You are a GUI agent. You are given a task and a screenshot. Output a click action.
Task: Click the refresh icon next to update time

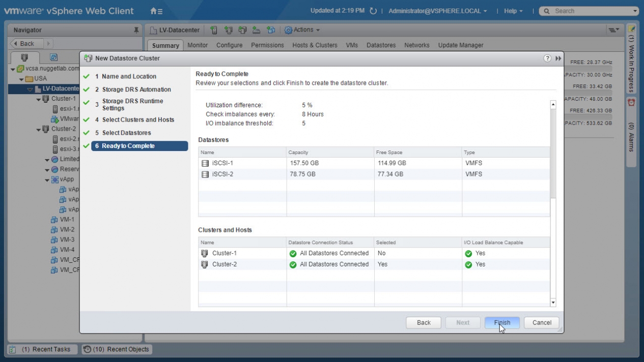[373, 11]
